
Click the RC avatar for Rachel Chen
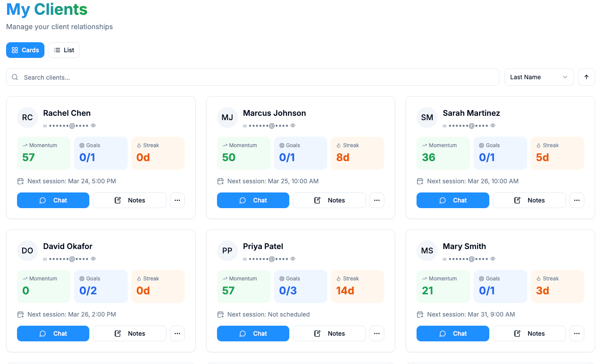[27, 118]
